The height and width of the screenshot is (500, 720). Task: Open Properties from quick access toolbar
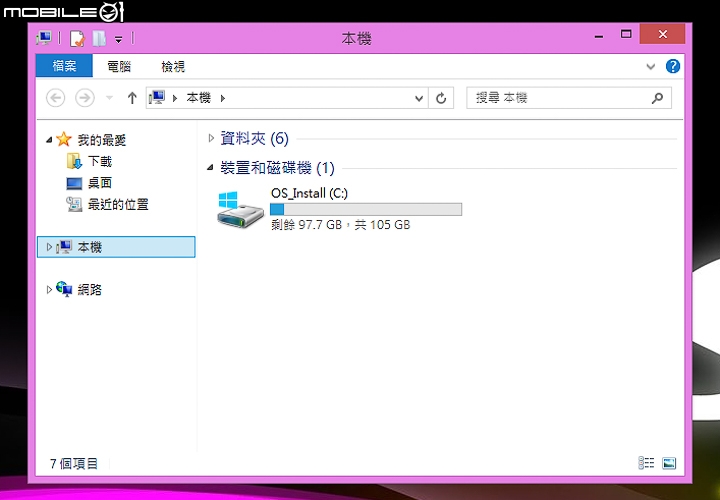(77, 39)
